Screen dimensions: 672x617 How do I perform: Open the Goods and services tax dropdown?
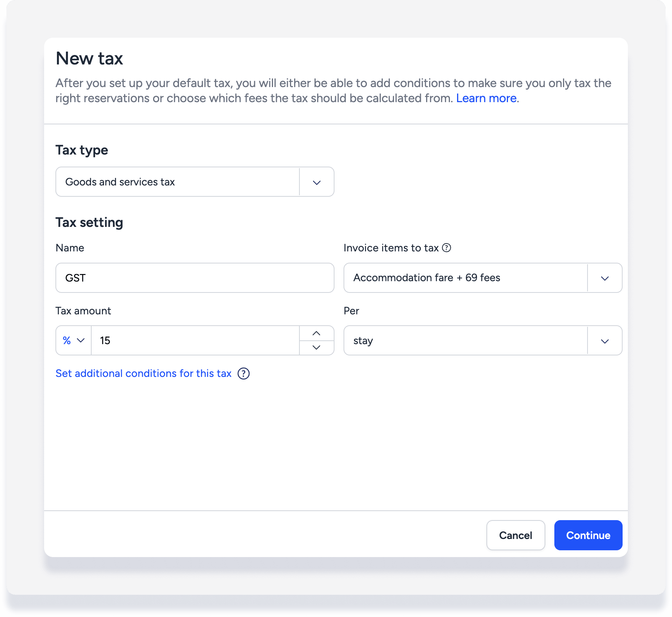(x=177, y=182)
